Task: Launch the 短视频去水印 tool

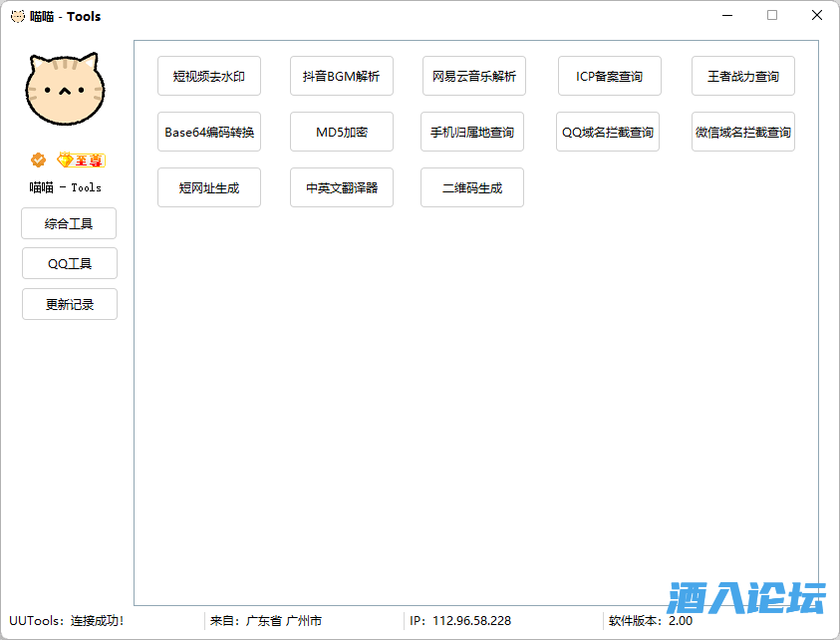Action: [209, 76]
